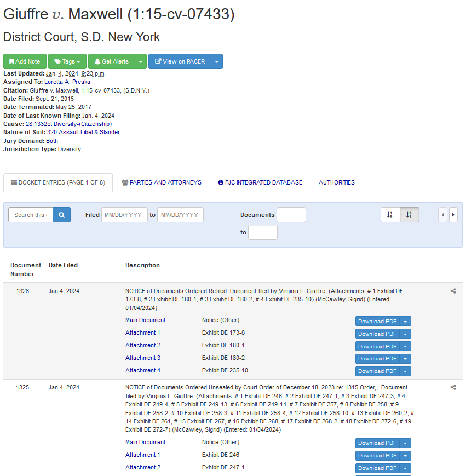466x476 pixels.
Task: Share docket entry 1325
Action: (453, 388)
